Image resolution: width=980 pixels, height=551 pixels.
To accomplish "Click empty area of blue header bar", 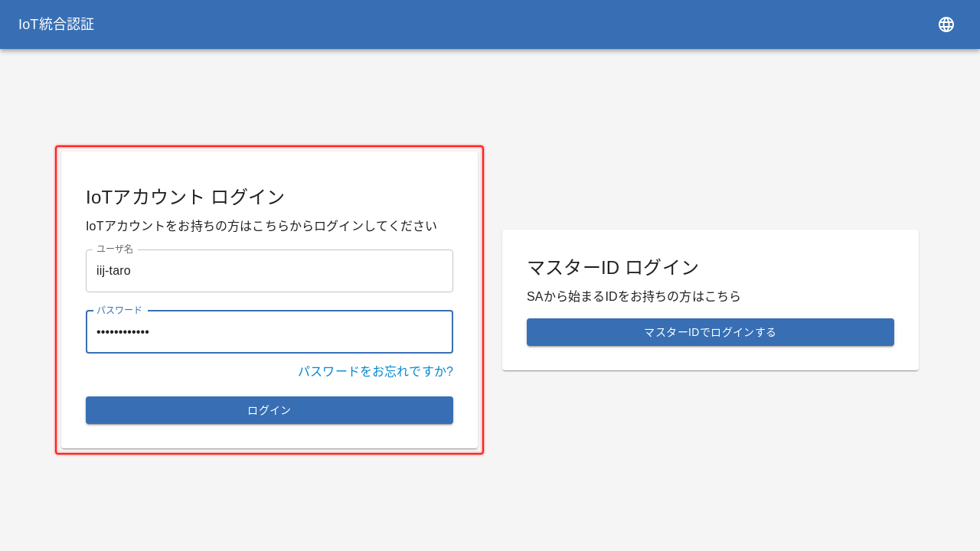I will point(490,24).
